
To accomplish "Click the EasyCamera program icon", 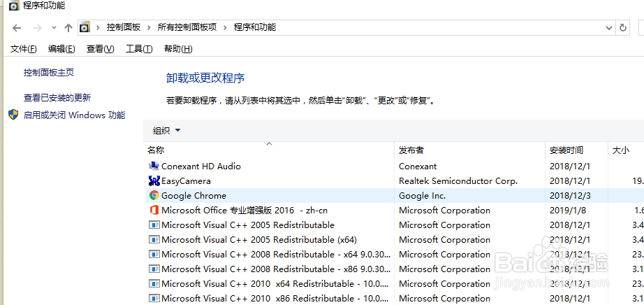I will coord(154,180).
